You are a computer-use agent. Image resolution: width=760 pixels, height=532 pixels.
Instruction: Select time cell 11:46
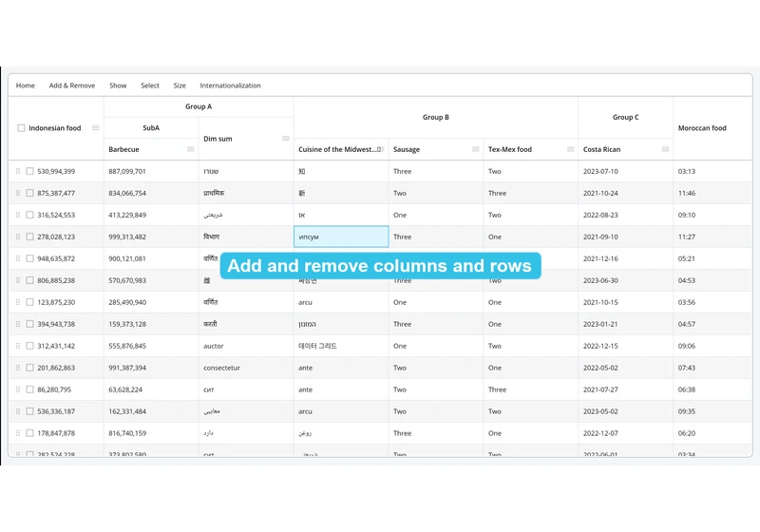point(712,193)
